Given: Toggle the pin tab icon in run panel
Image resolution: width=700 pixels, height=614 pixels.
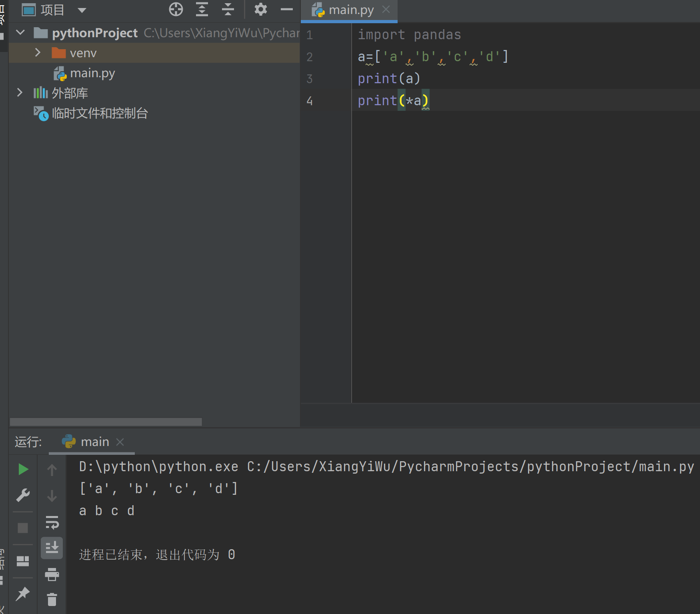Looking at the screenshot, I should coord(23,594).
